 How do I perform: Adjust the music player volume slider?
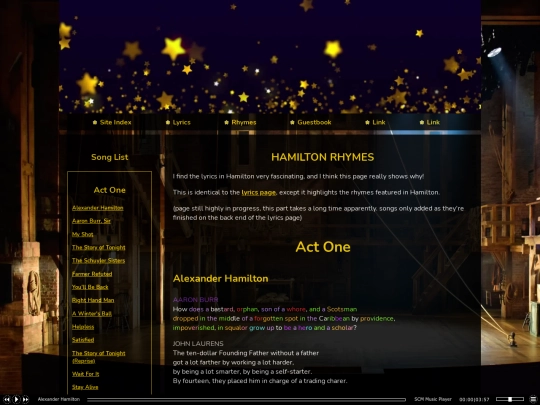click(509, 399)
